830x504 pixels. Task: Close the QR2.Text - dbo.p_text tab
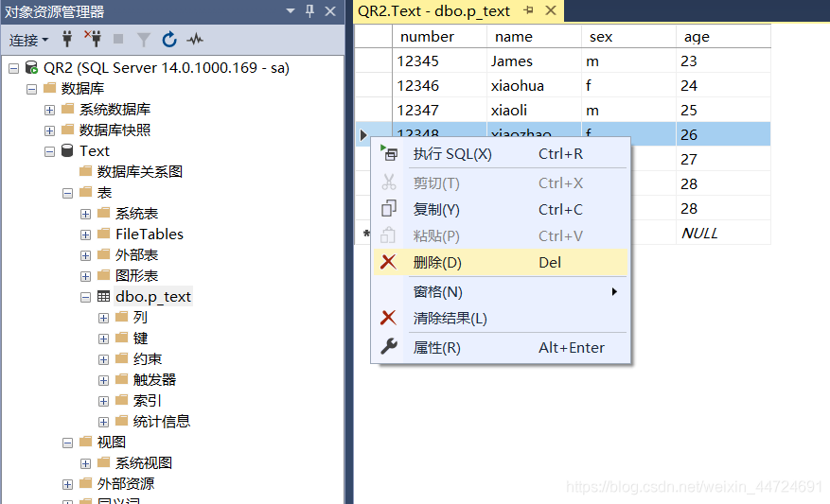coord(551,10)
